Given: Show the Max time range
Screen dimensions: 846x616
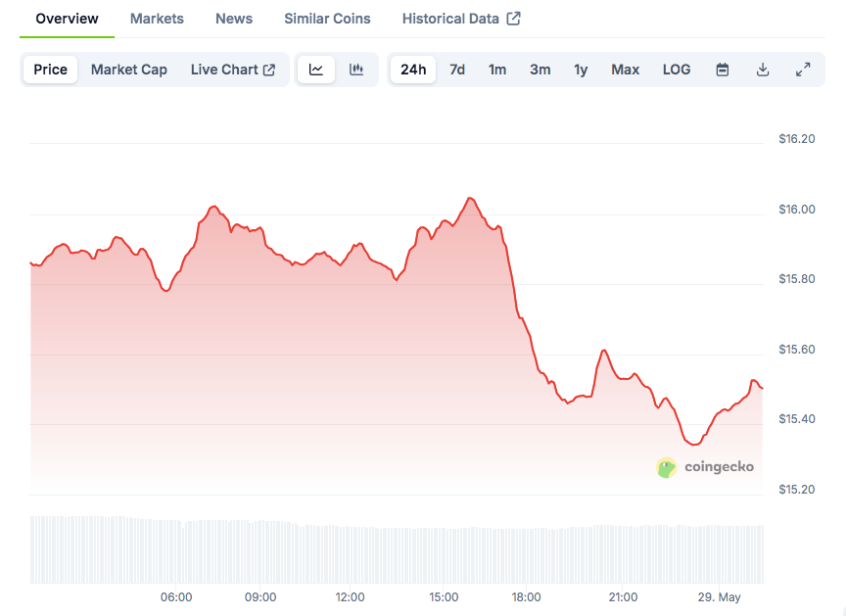Looking at the screenshot, I should 625,70.
